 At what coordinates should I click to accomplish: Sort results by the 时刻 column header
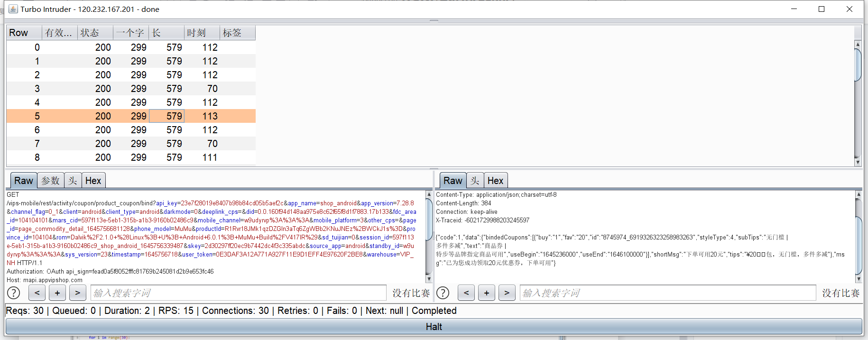click(x=202, y=33)
